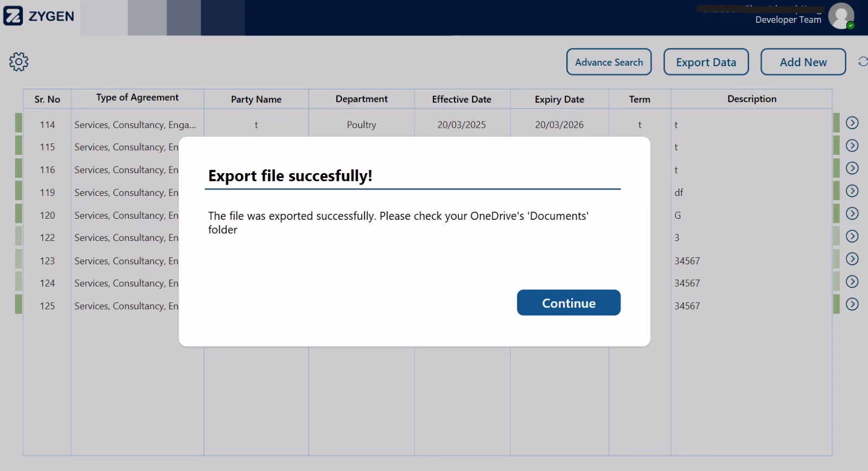Click the 'df' description in row 119

[x=679, y=193]
